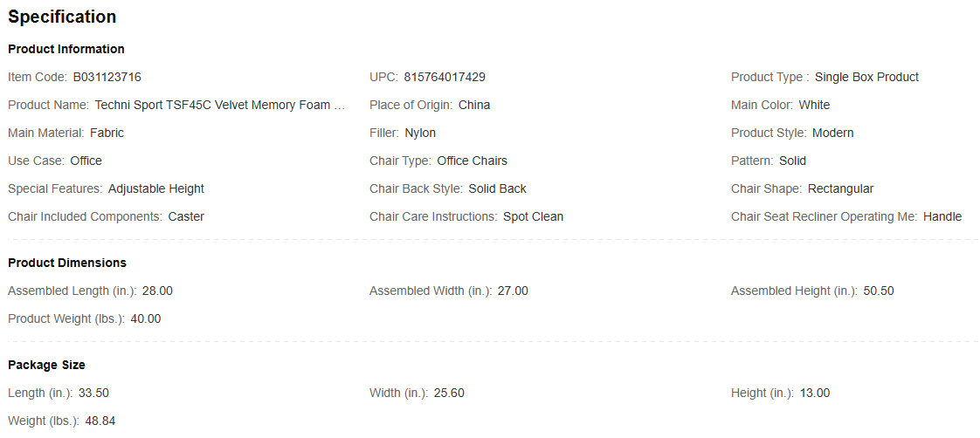980x438 pixels.
Task: Click the Recliner Operating value Handle
Action: point(942,216)
